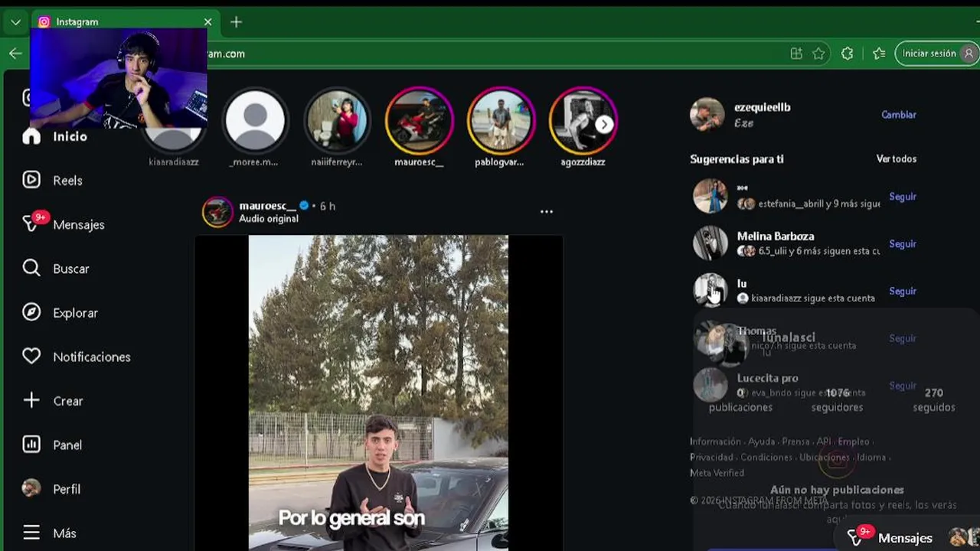Click the browser back arrow

coord(15,54)
